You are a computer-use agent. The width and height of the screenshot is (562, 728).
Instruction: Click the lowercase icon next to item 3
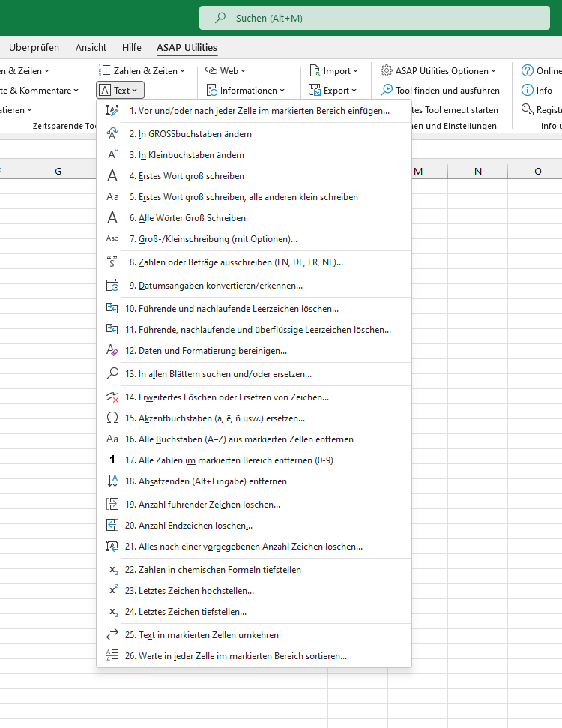(x=112, y=154)
